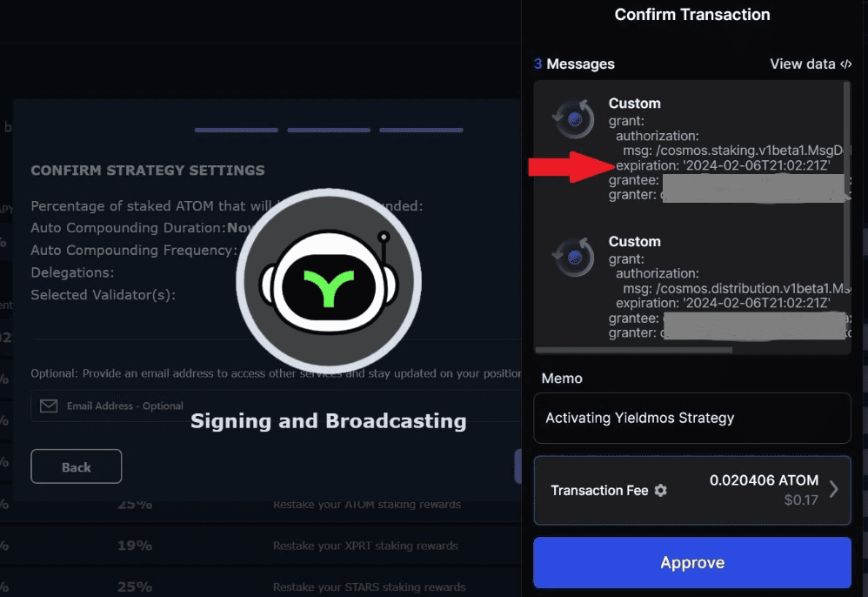868x597 pixels.
Task: Click the envelope email icon
Action: pos(49,406)
